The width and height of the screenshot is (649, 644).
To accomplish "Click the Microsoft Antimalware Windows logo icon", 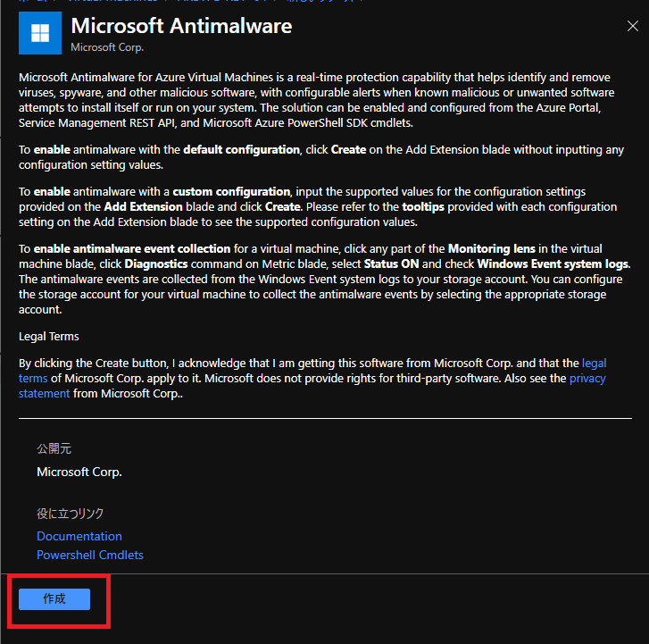I will [x=40, y=33].
